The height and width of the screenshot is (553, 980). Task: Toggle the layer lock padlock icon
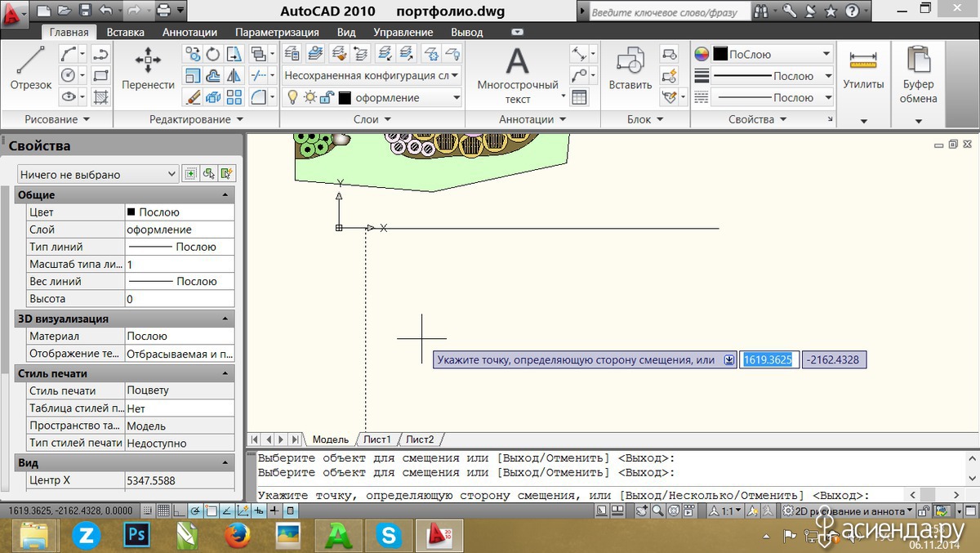point(327,97)
